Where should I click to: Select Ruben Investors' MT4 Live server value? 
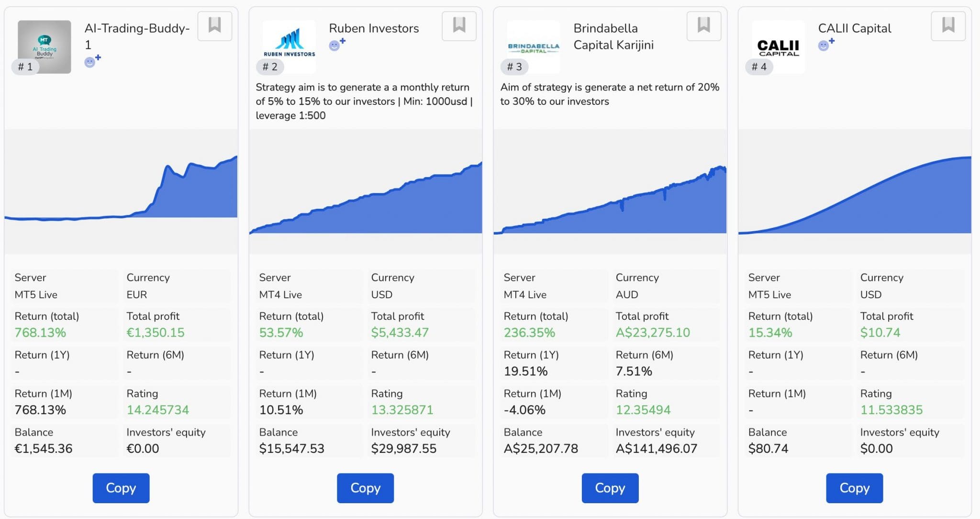coord(280,294)
